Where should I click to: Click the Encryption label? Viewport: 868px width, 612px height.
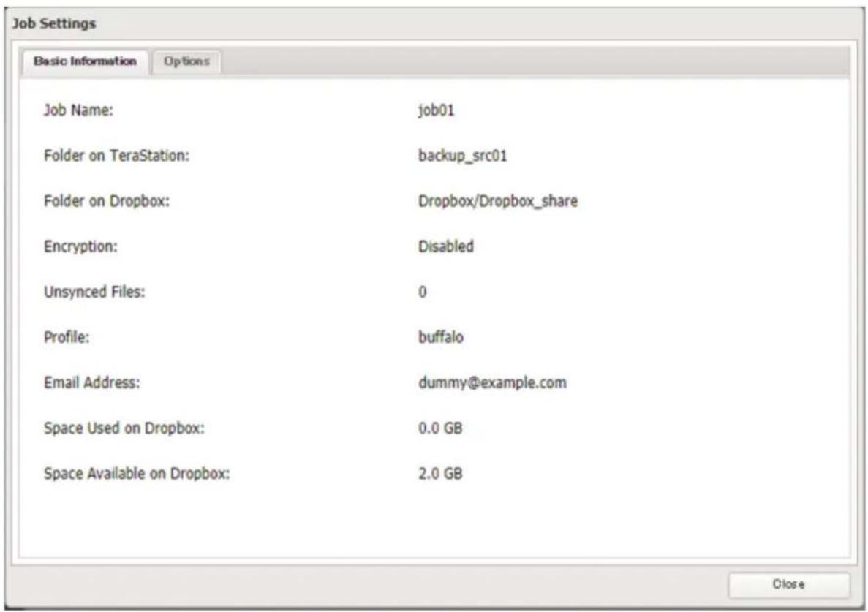coord(80,246)
